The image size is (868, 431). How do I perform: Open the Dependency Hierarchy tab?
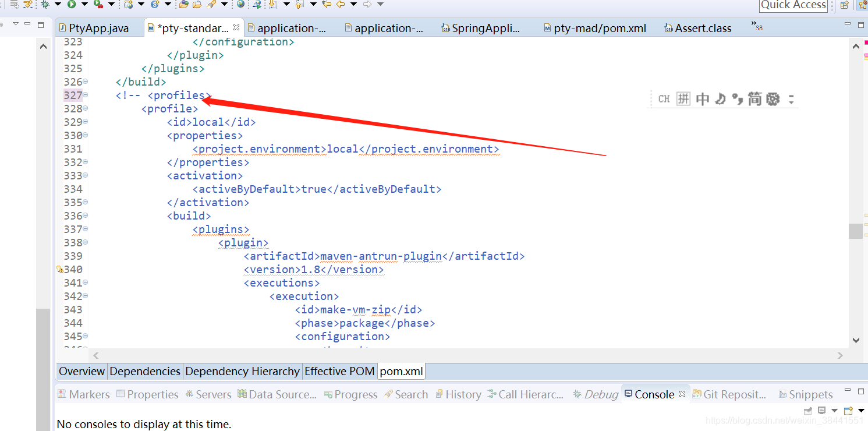pos(242,371)
